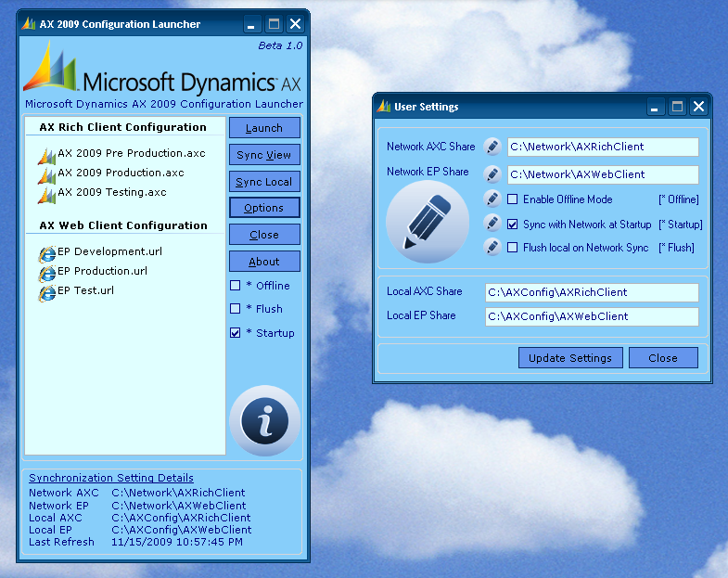Click the Dynamics logo icon in the Launcher title bar
Viewport: 728px width, 578px height.
click(x=29, y=23)
